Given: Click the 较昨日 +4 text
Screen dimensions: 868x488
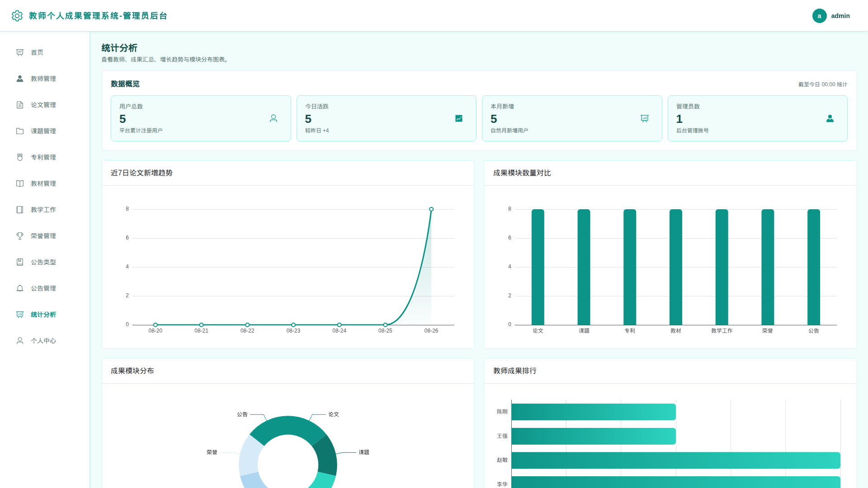Looking at the screenshot, I should pos(317,131).
